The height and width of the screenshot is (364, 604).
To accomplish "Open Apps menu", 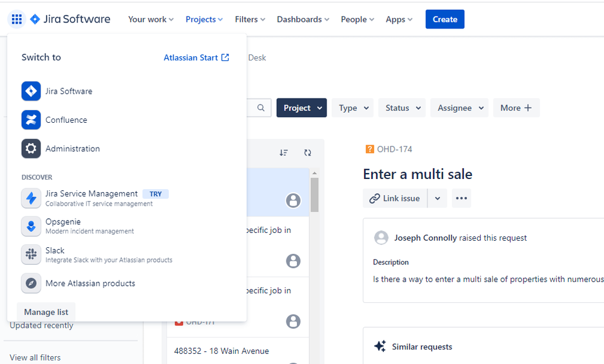I will [x=398, y=19].
